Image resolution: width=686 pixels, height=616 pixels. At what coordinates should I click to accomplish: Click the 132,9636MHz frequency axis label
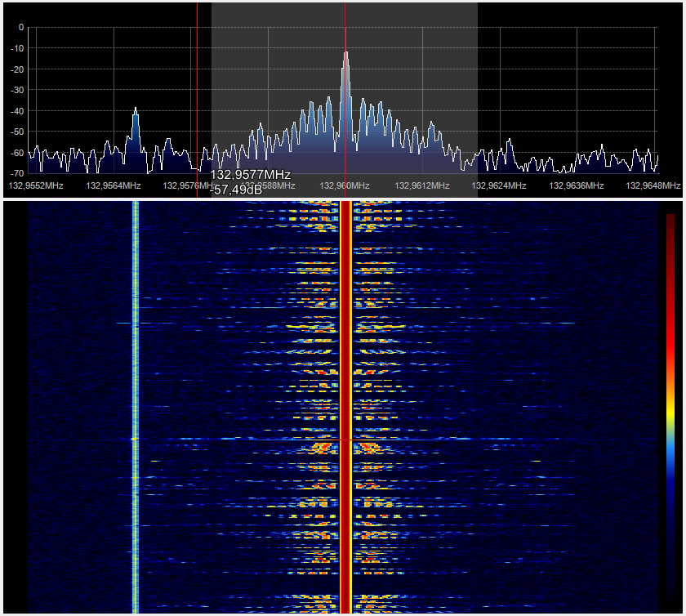(x=577, y=185)
